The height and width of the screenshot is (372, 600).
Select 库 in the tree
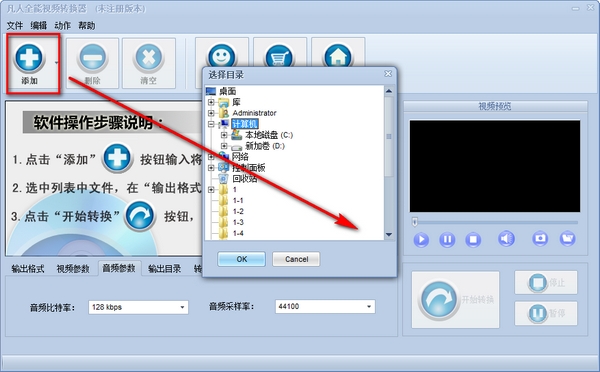(236, 102)
